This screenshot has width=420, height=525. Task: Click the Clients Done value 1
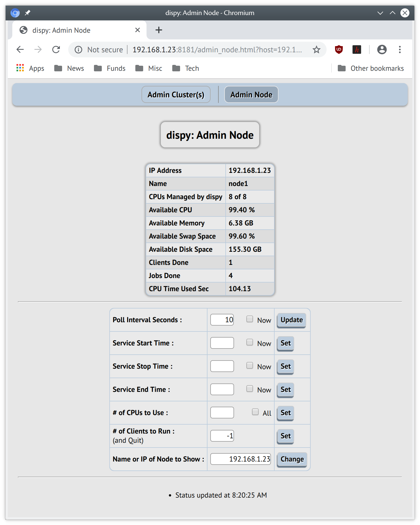pyautogui.click(x=231, y=262)
